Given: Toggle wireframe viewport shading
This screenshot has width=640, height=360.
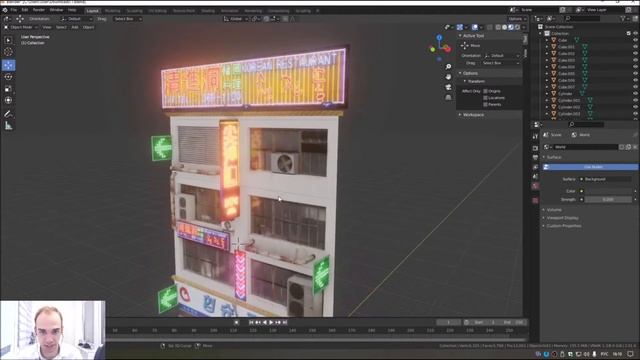Looking at the screenshot, I should pos(498,27).
